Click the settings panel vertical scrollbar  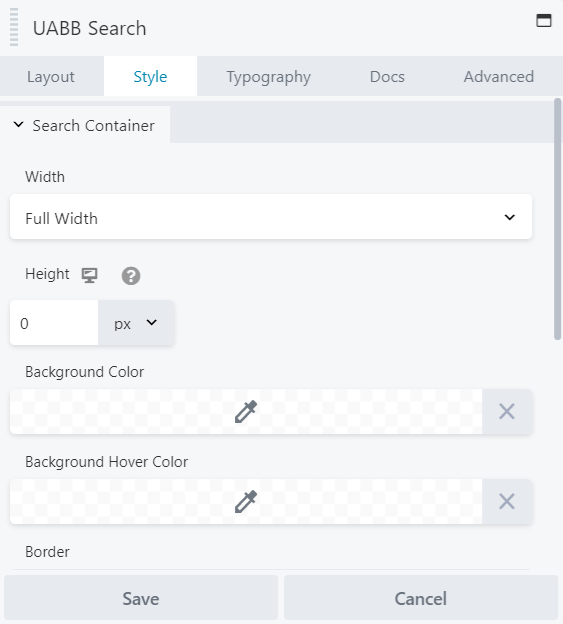(557, 219)
